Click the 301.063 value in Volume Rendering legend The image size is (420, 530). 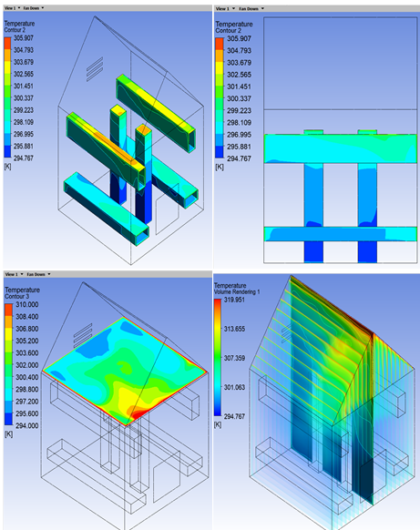[x=234, y=387]
